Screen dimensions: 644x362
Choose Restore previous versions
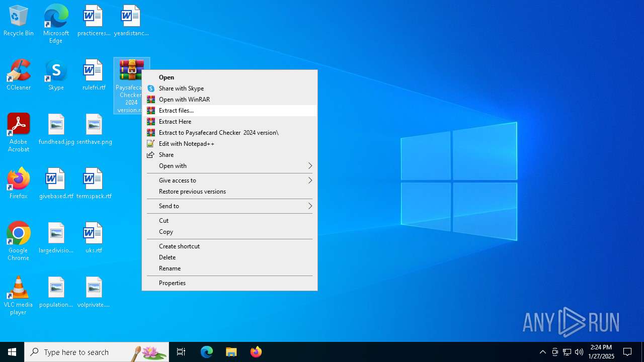click(x=229, y=192)
